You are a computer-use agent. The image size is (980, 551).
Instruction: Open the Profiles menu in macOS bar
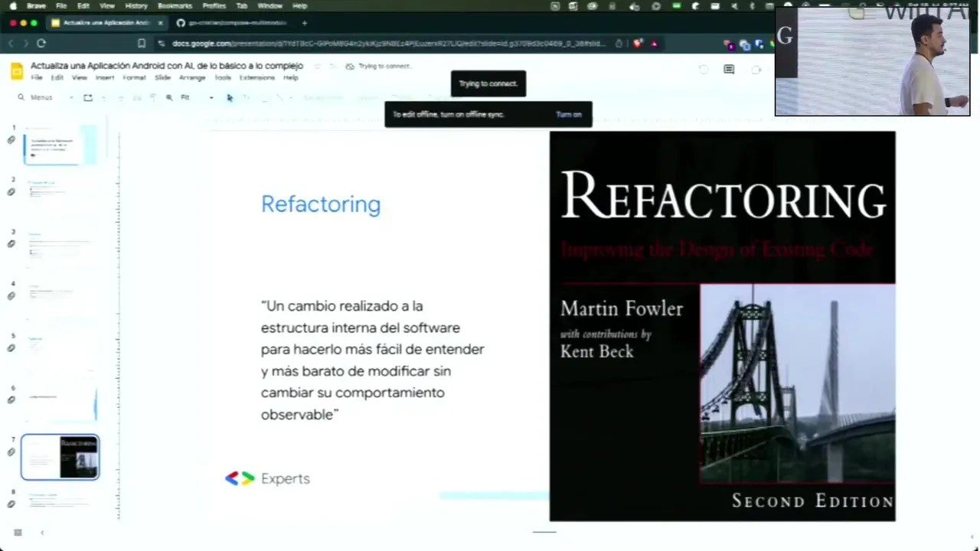click(214, 5)
